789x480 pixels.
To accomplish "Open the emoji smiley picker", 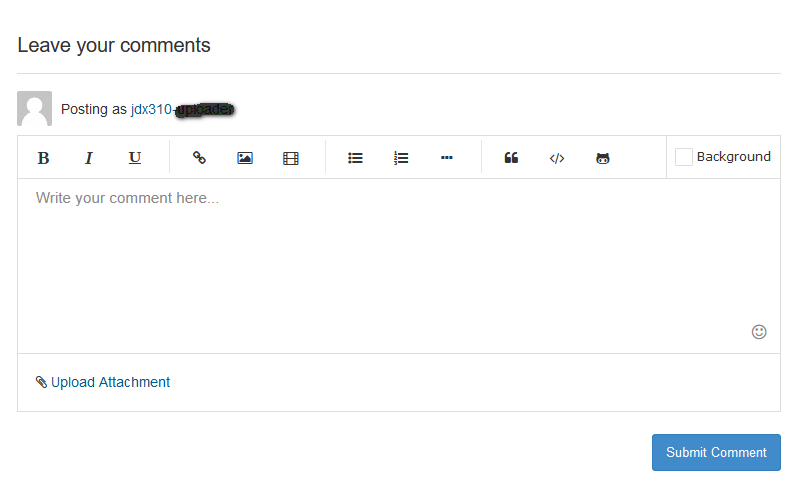I will (759, 332).
